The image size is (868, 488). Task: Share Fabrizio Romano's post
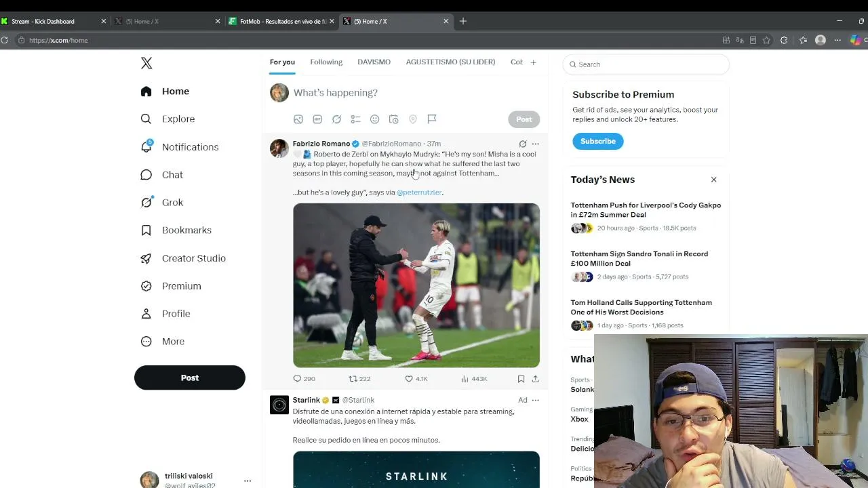coord(535,379)
